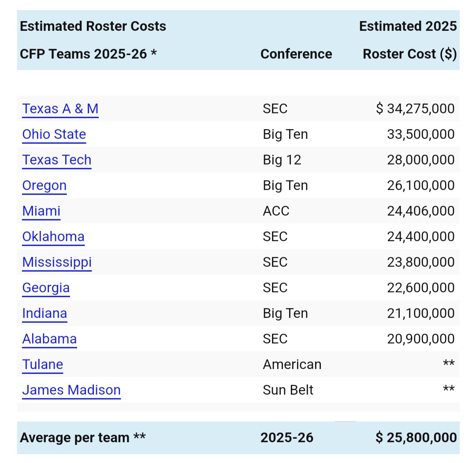Click the Average per team row label
The image size is (476, 463).
point(83,437)
